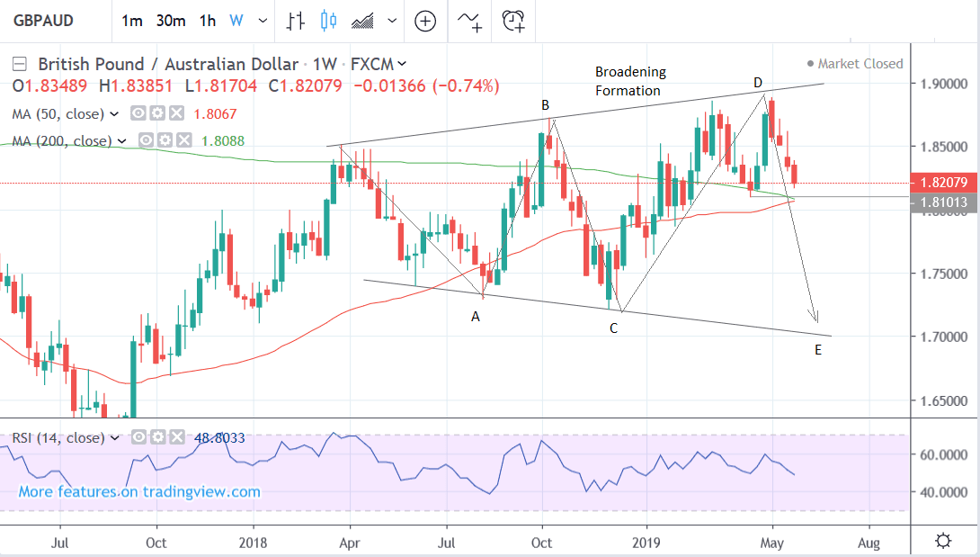Open the chart style dropdown arrow
This screenshot has height=557, width=980.
pyautogui.click(x=390, y=21)
